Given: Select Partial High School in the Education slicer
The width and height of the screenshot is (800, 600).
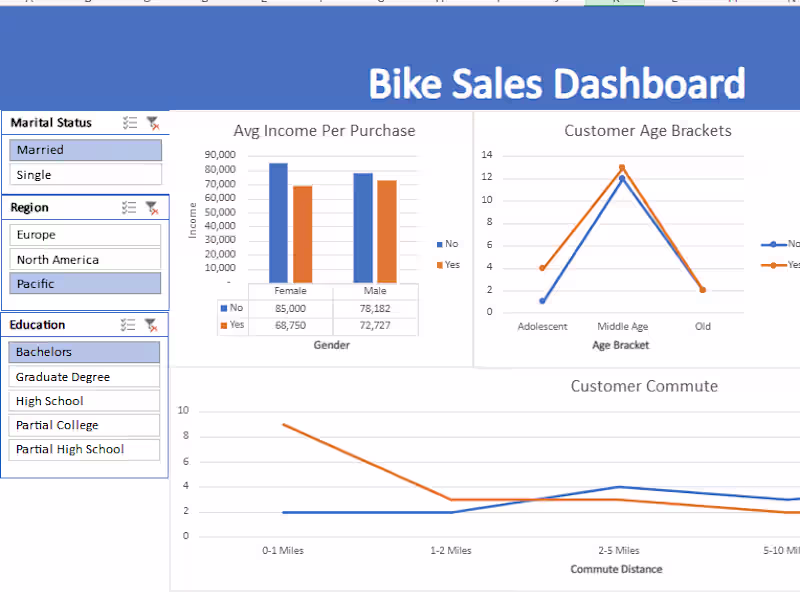Looking at the screenshot, I should [x=84, y=449].
